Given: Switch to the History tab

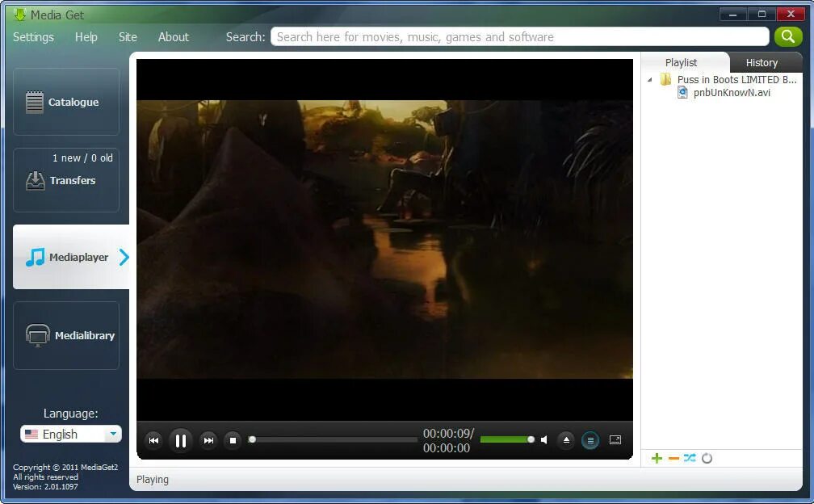Looking at the screenshot, I should (x=762, y=62).
